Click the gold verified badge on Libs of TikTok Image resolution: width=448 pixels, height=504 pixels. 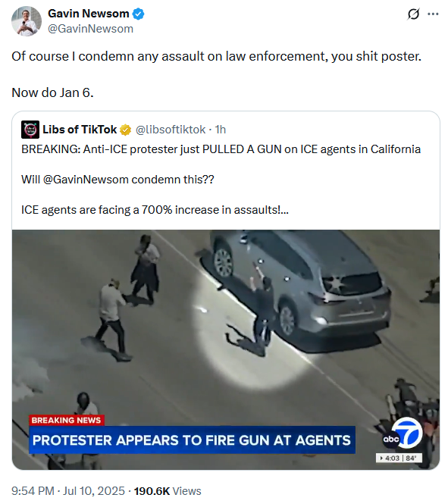[x=125, y=130]
